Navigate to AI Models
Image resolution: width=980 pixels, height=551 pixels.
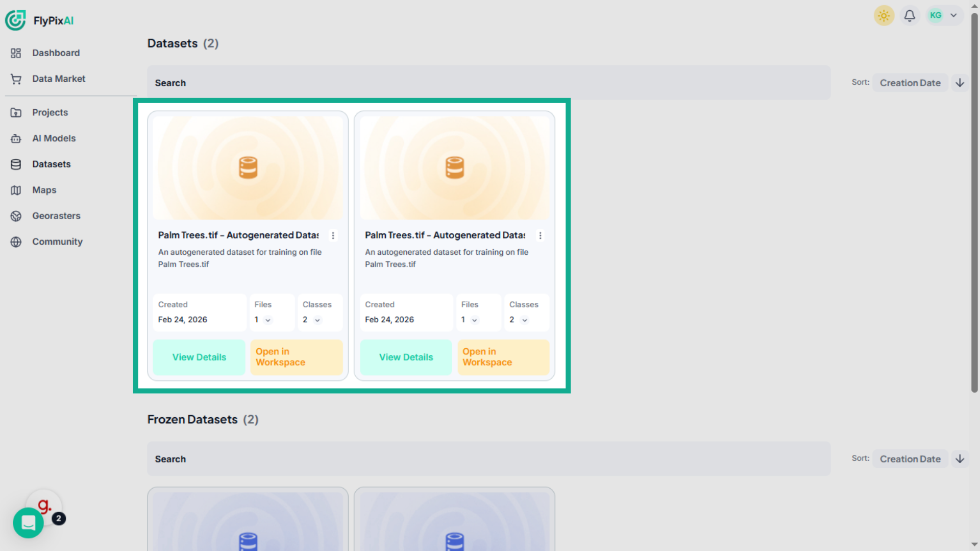[54, 138]
